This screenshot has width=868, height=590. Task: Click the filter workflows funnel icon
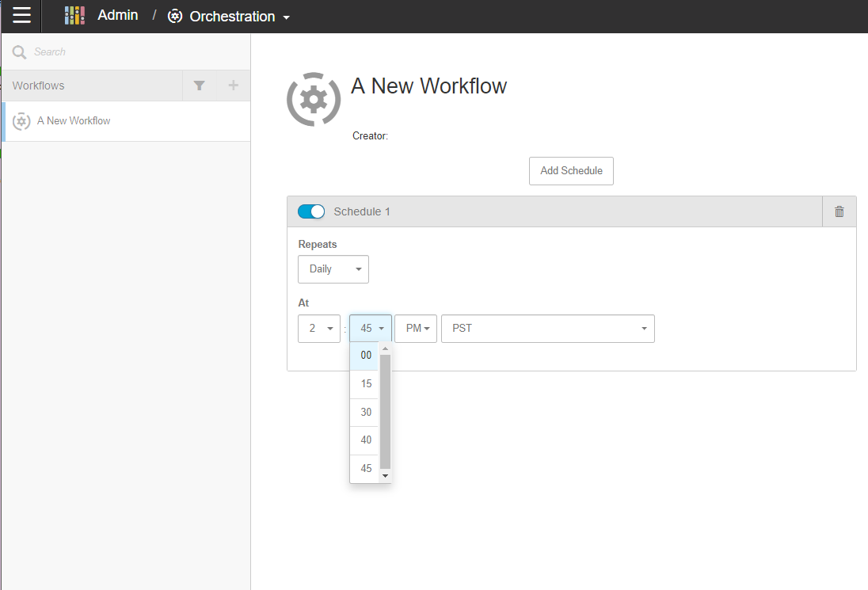pyautogui.click(x=200, y=86)
